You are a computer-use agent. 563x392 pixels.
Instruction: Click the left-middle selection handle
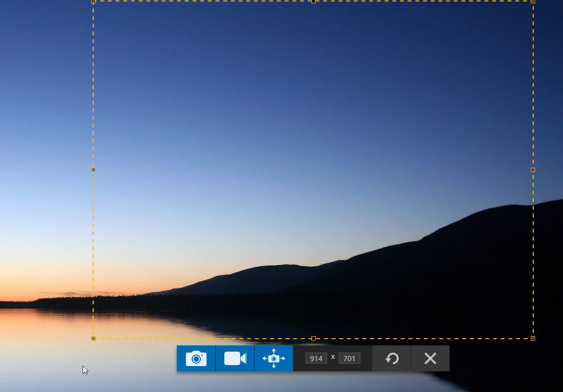(93, 170)
